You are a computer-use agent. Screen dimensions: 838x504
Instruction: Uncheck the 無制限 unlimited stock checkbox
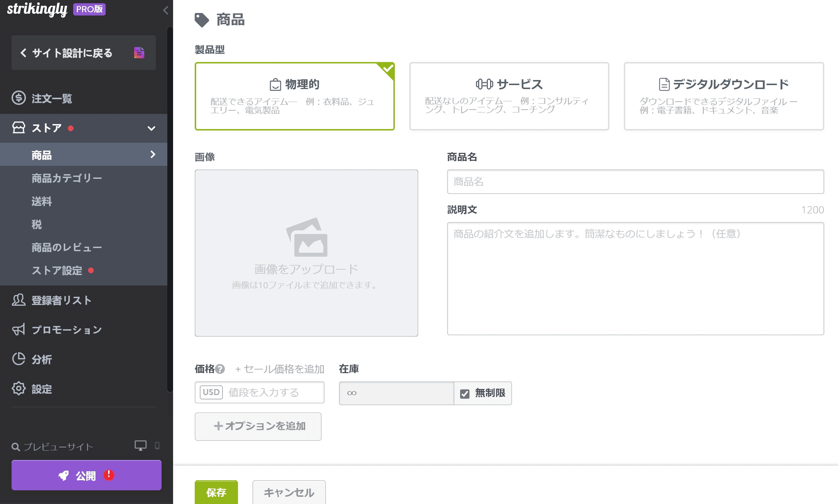click(x=464, y=393)
